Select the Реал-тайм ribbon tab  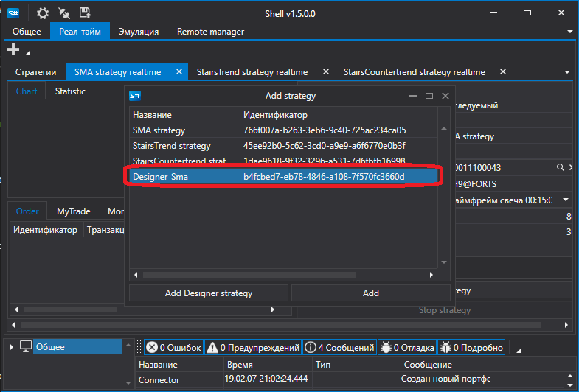tap(80, 32)
